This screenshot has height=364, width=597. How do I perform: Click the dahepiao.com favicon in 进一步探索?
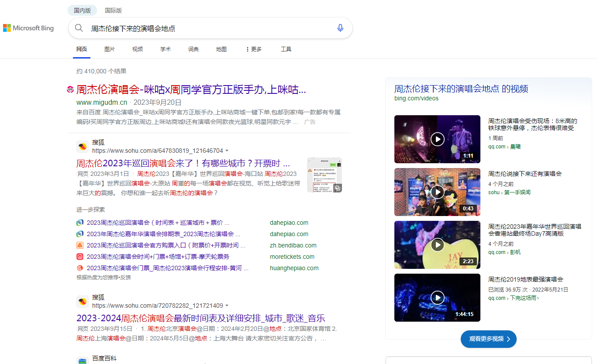[80, 222]
